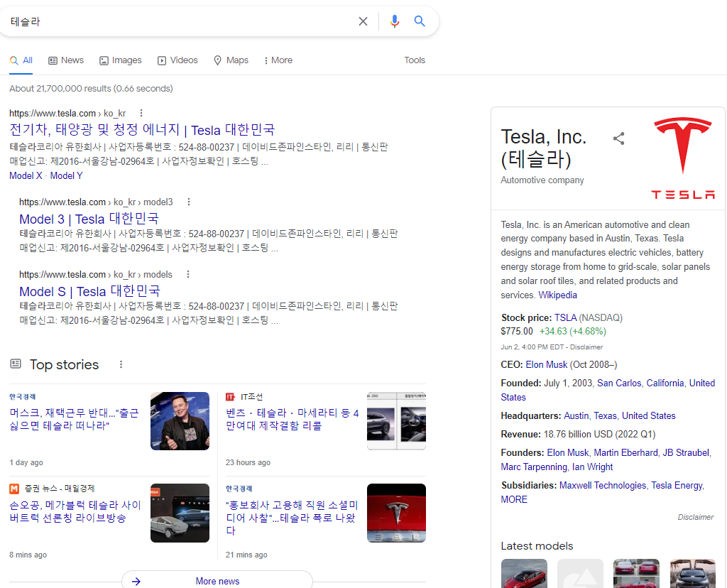Open the Wikipedia link in the Tesla description
The height and width of the screenshot is (588, 727).
[x=557, y=295]
